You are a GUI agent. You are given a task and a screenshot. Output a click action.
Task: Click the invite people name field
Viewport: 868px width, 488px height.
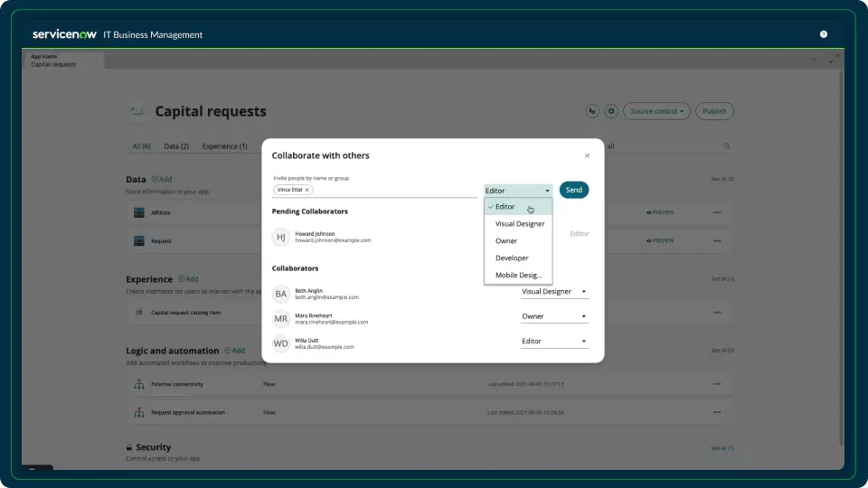(393, 190)
